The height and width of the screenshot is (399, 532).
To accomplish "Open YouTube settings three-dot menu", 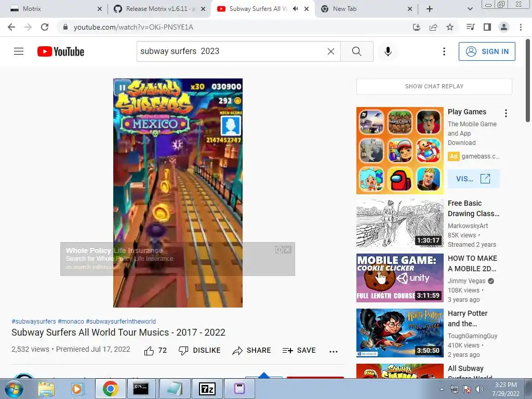I will (x=444, y=51).
